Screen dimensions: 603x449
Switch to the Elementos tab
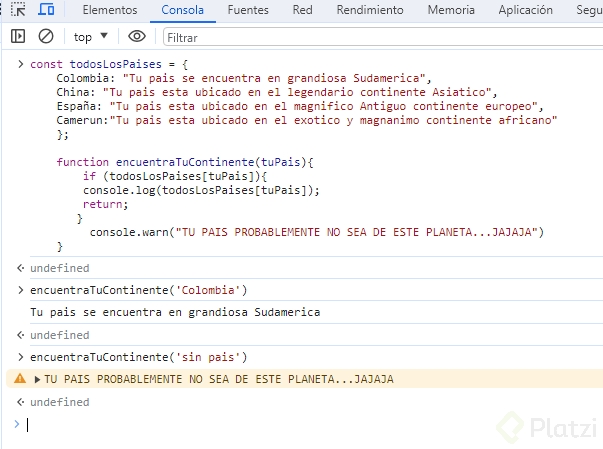[x=110, y=10]
